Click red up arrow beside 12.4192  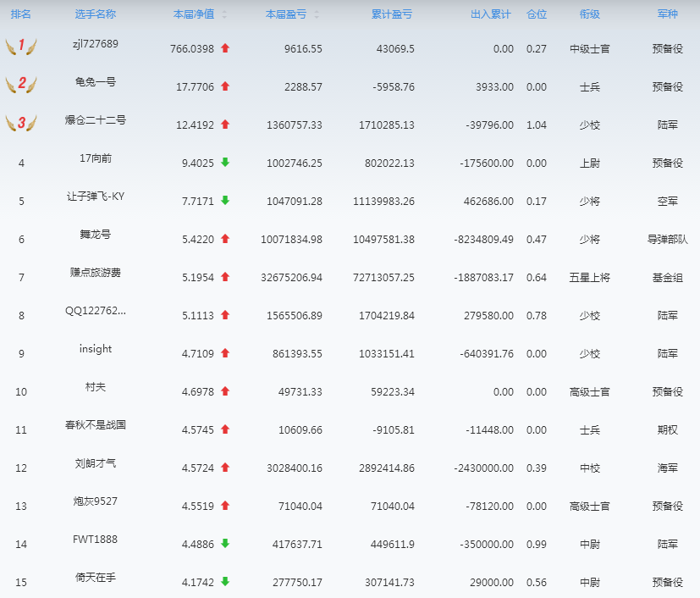[x=225, y=125]
